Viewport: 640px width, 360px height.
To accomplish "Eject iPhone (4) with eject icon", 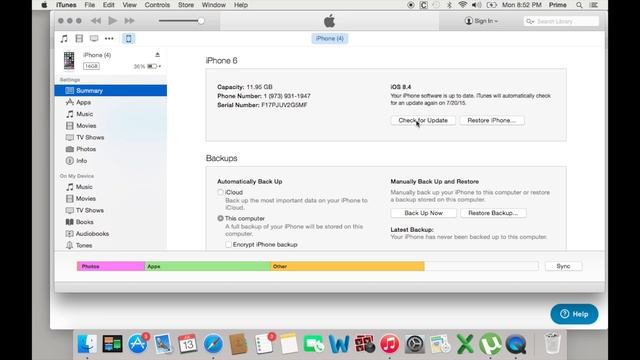I will click(x=157, y=55).
